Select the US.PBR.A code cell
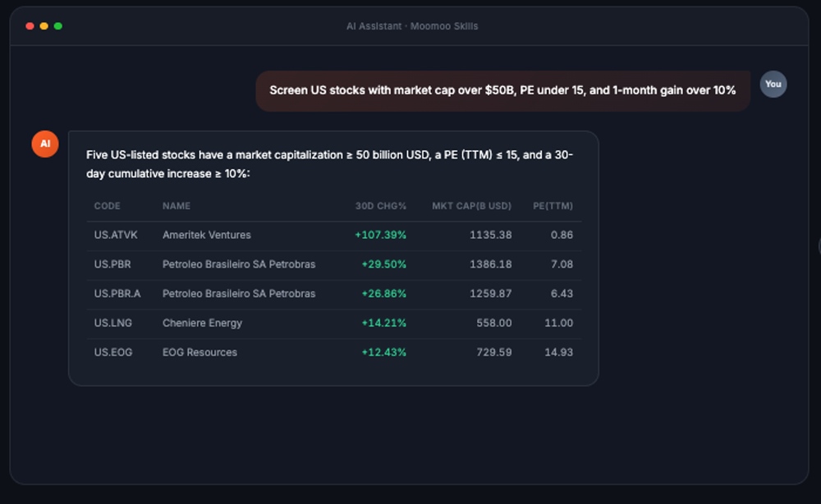This screenshot has width=821, height=504. [x=117, y=294]
